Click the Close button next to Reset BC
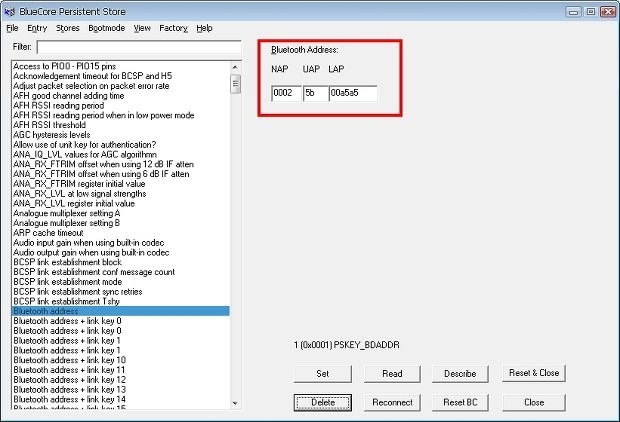 pyautogui.click(x=534, y=403)
